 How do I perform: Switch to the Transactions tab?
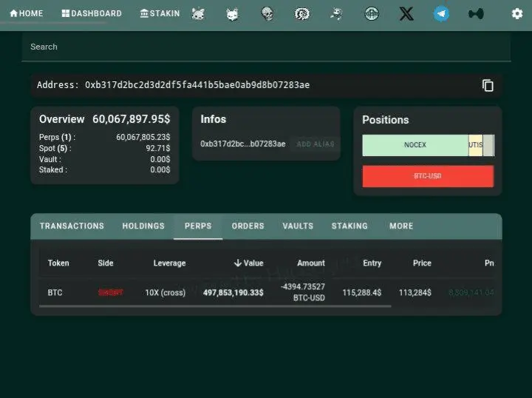pos(72,226)
